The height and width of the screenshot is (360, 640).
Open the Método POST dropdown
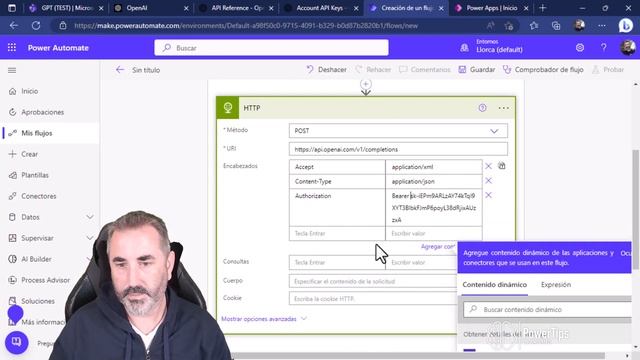(x=398, y=131)
